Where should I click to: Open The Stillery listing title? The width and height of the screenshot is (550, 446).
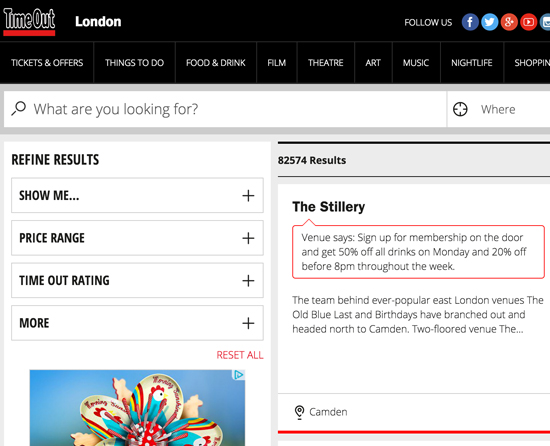329,207
